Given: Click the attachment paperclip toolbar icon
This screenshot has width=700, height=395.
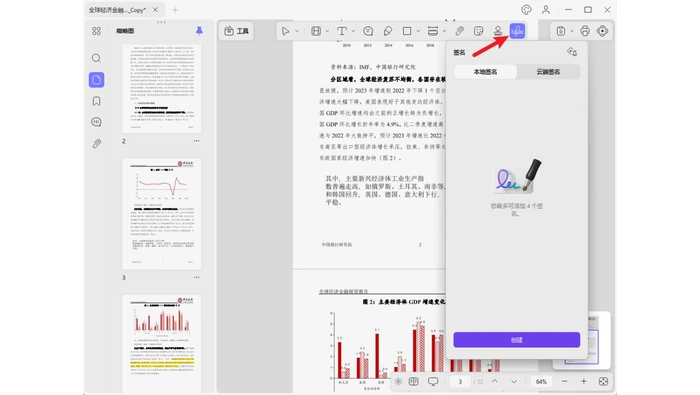Looking at the screenshot, I should [x=459, y=31].
